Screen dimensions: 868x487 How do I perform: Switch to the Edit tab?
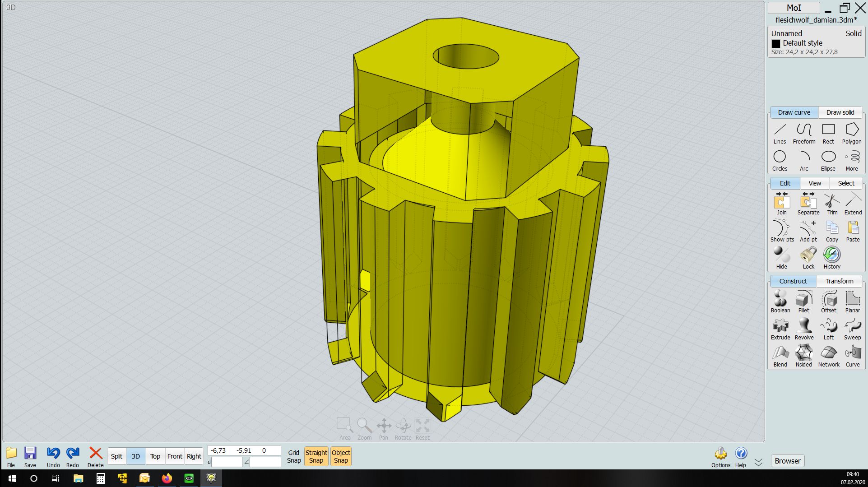pyautogui.click(x=785, y=183)
